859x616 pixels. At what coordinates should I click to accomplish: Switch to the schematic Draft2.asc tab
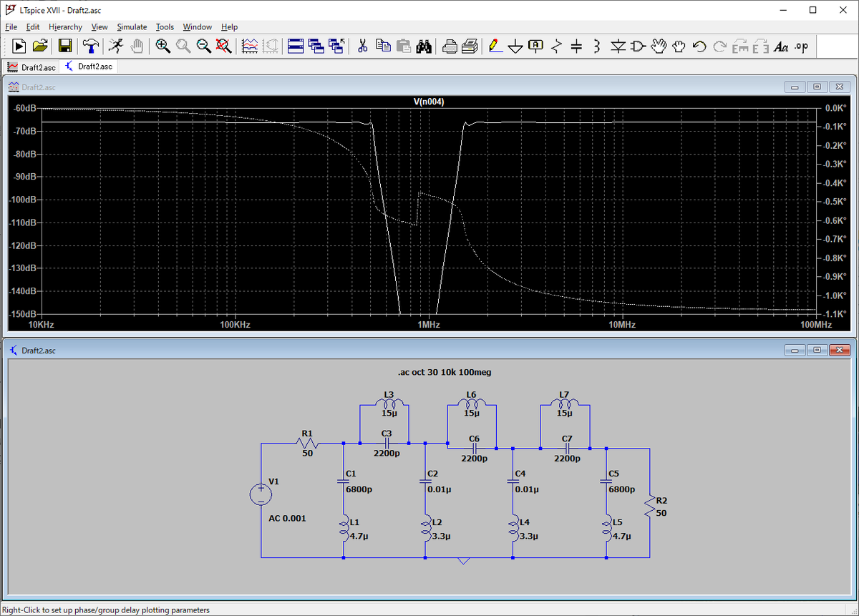click(89, 67)
